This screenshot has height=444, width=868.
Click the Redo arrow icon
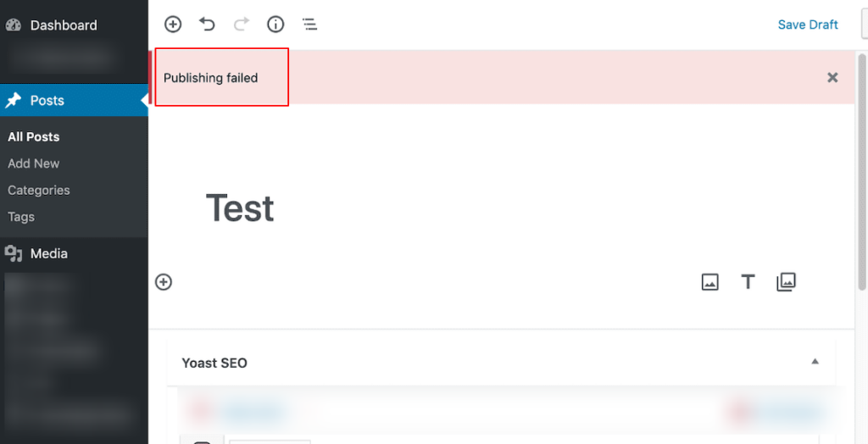click(x=242, y=25)
